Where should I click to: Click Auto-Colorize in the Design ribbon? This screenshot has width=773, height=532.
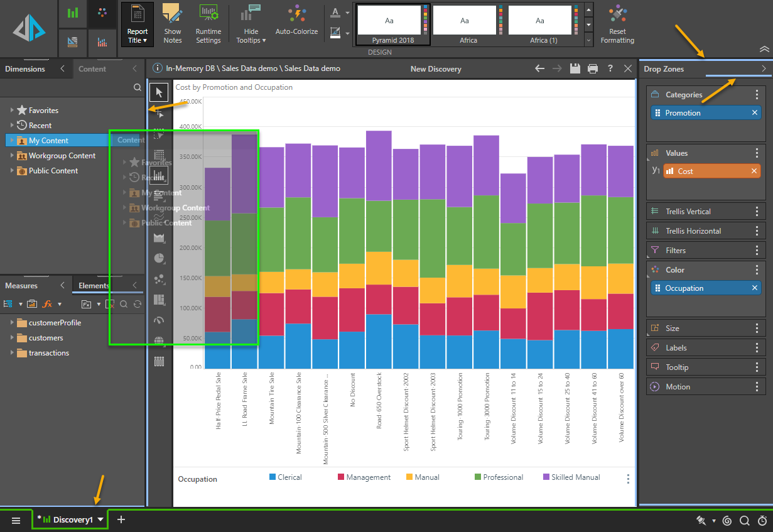coord(296,23)
